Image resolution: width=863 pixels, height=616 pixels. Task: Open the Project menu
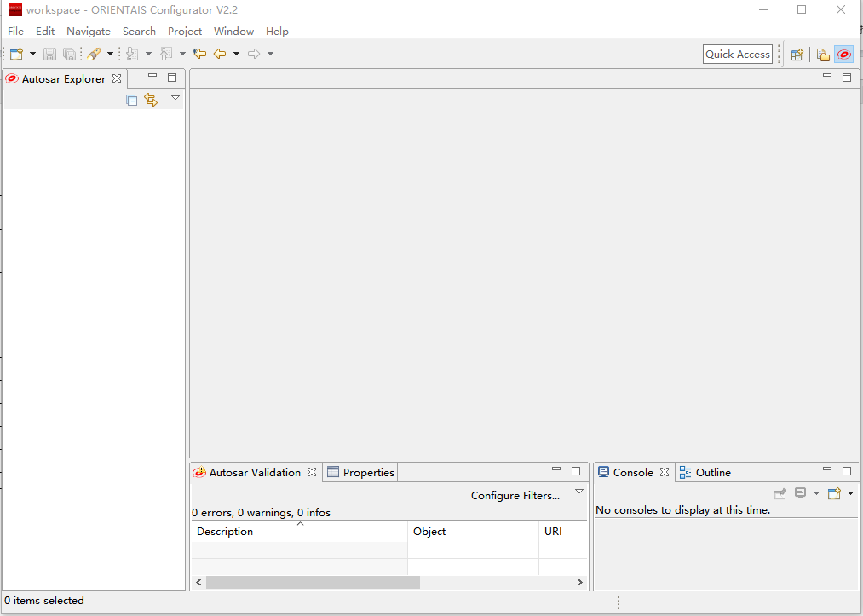(185, 31)
